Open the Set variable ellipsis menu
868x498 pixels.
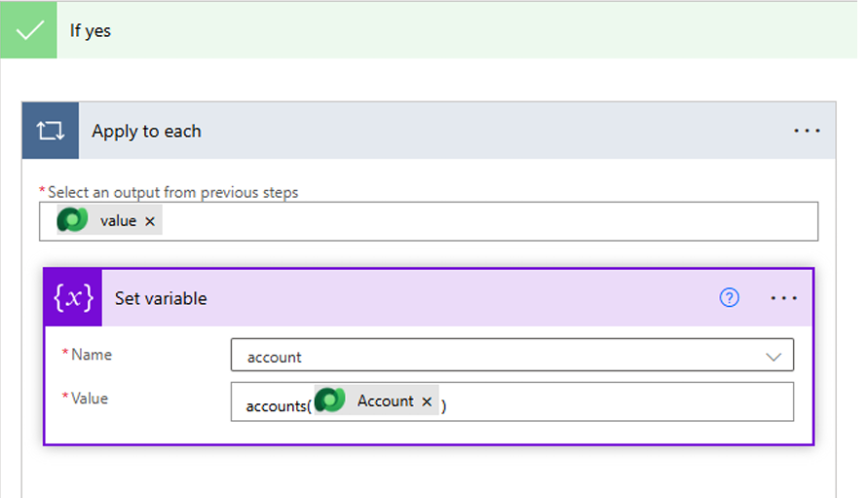pyautogui.click(x=783, y=298)
